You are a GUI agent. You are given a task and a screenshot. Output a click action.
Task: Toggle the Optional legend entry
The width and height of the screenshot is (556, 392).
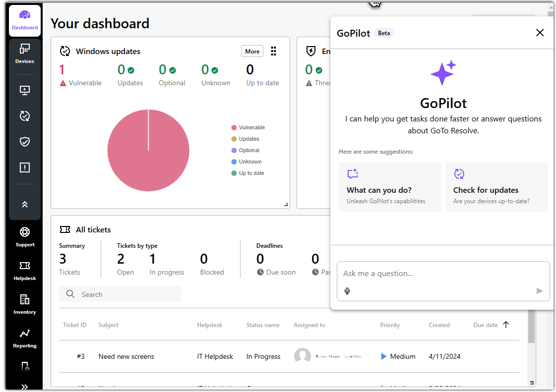tap(245, 150)
